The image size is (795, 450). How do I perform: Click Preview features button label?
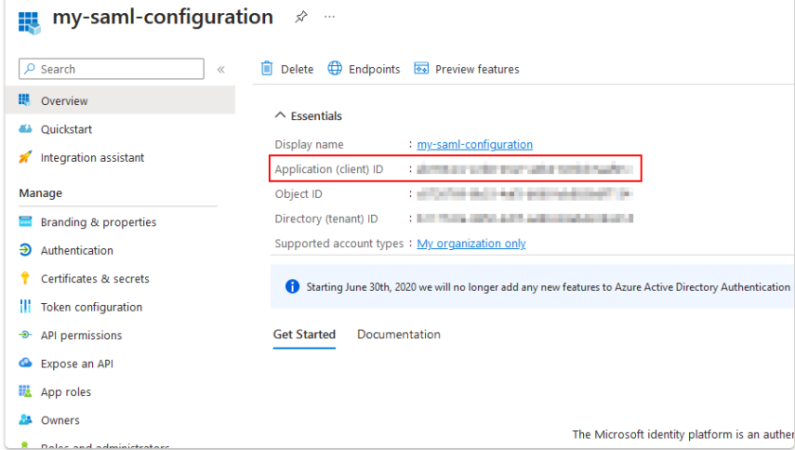477,69
